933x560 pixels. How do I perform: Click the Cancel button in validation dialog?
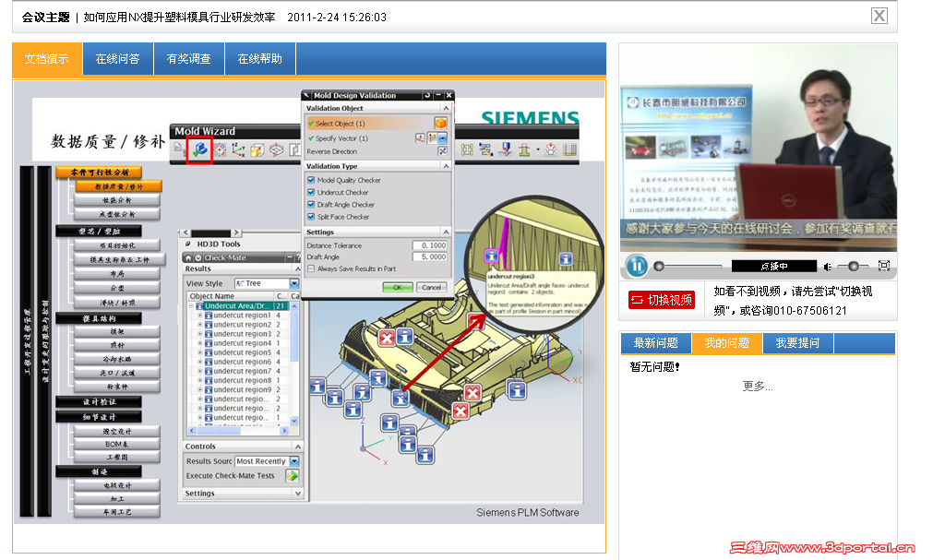[431, 288]
